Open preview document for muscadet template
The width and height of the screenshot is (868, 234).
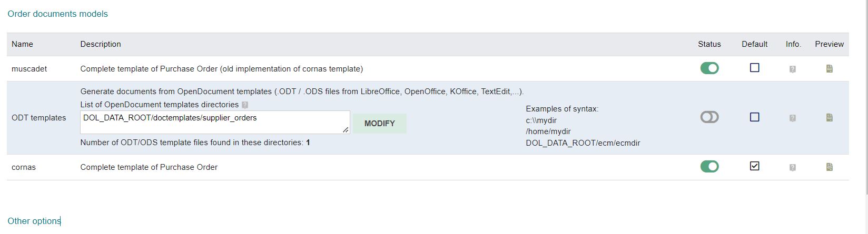pos(829,68)
